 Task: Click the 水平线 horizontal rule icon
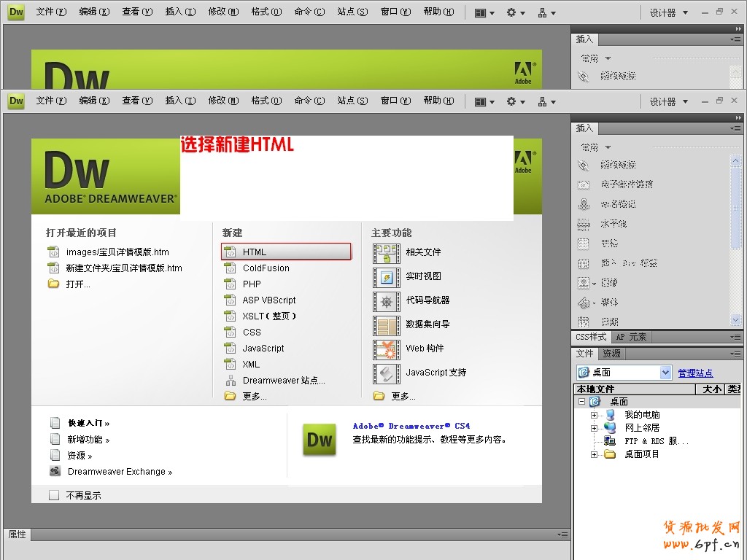coord(583,224)
